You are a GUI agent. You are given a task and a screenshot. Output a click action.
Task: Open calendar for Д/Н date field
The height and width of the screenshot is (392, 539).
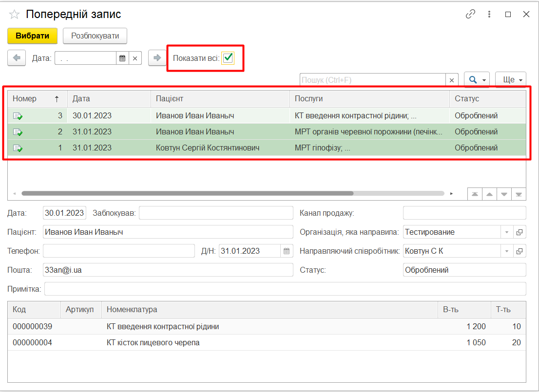click(287, 251)
